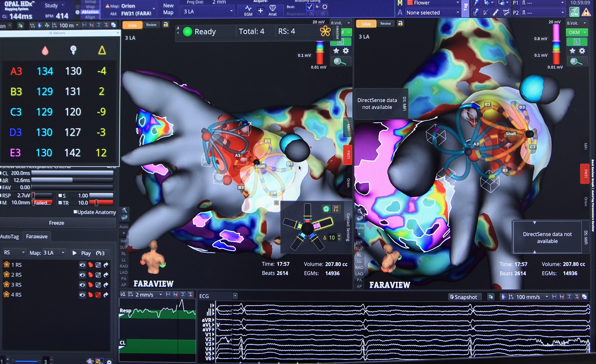Image resolution: width=596 pixels, height=364 pixels.
Task: Adjust the TR red slider
Action: [x=96, y=203]
